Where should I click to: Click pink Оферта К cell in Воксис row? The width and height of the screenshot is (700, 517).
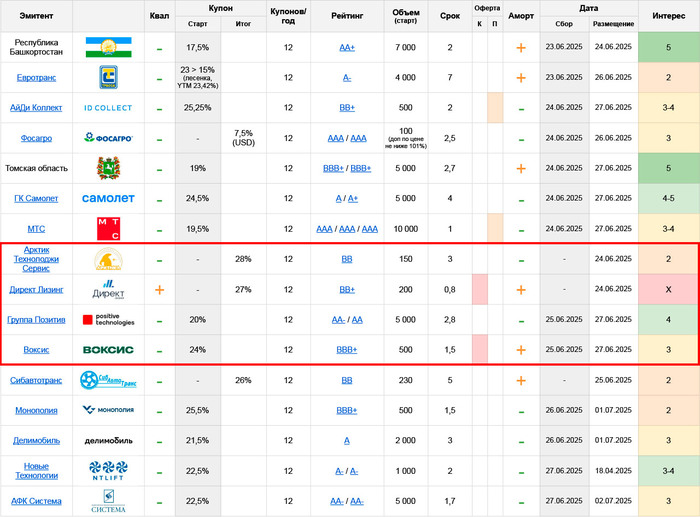pos(479,350)
